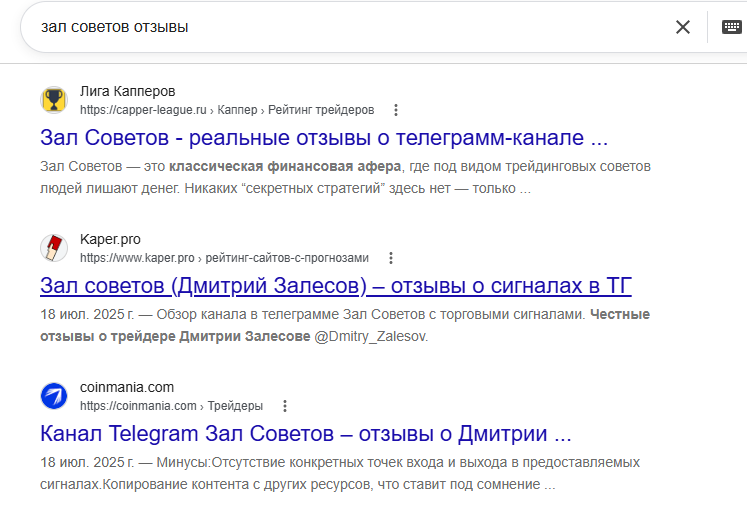Click the 'Kaper.pro' site name
The height and width of the screenshot is (510, 747).
(x=110, y=239)
